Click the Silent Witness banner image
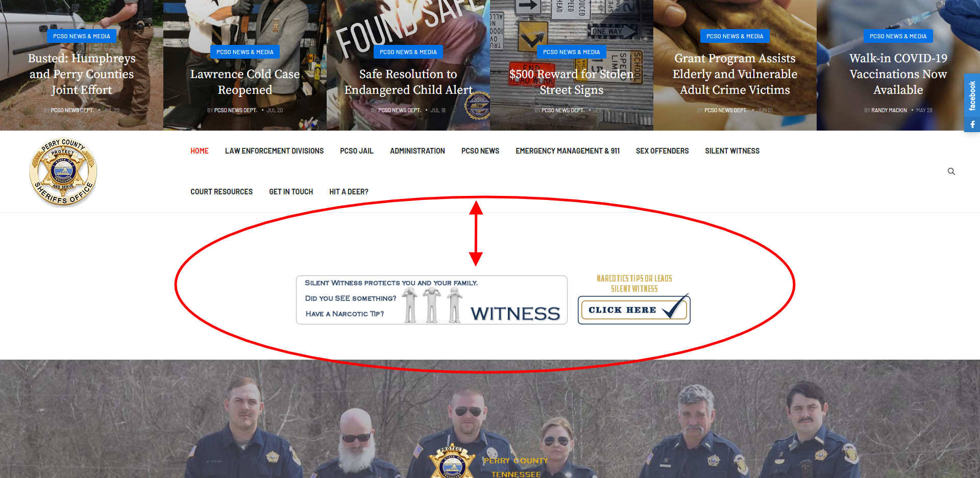980x478 pixels. (432, 300)
